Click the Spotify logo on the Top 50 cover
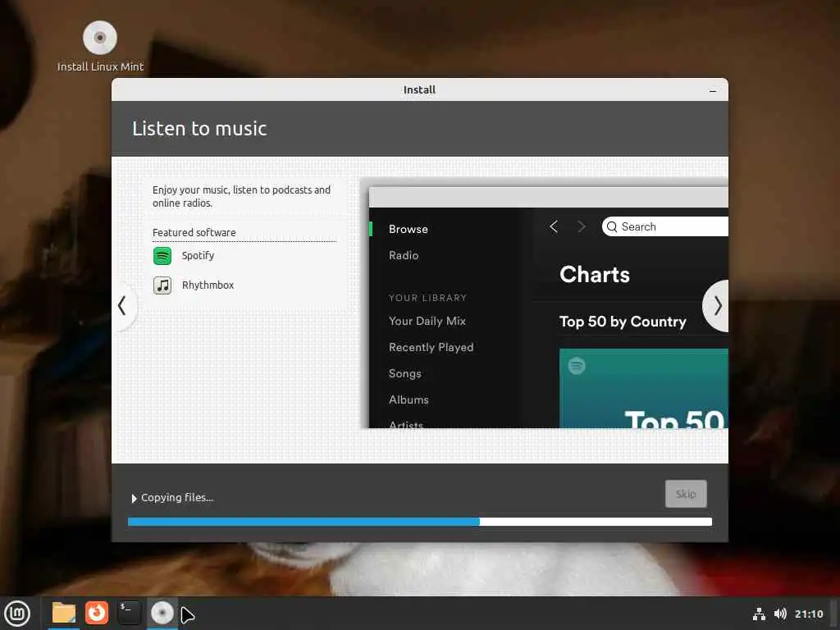 point(577,366)
